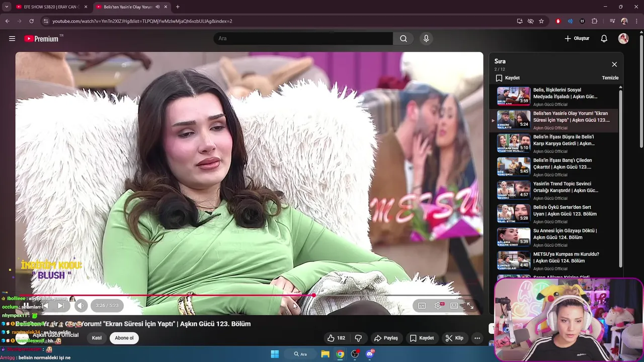Click the search magnifier button
644x362 pixels.
coord(404,39)
